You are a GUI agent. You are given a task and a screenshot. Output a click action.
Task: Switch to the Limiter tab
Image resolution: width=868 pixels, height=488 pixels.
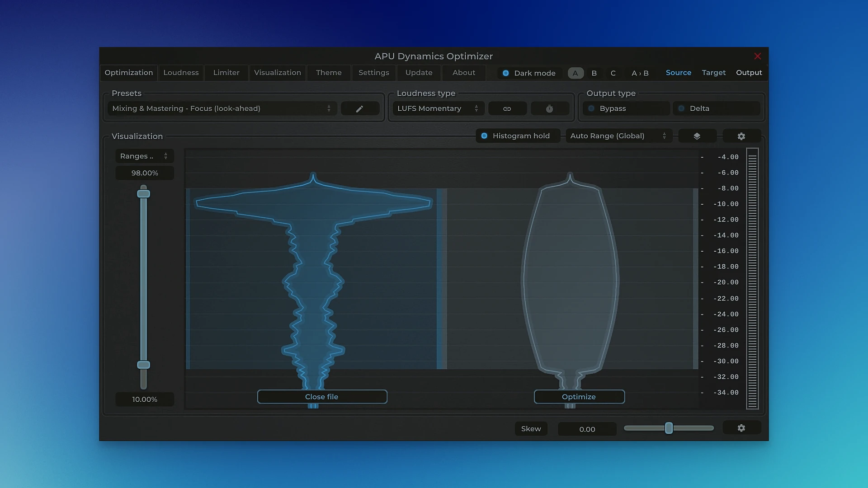click(x=226, y=73)
